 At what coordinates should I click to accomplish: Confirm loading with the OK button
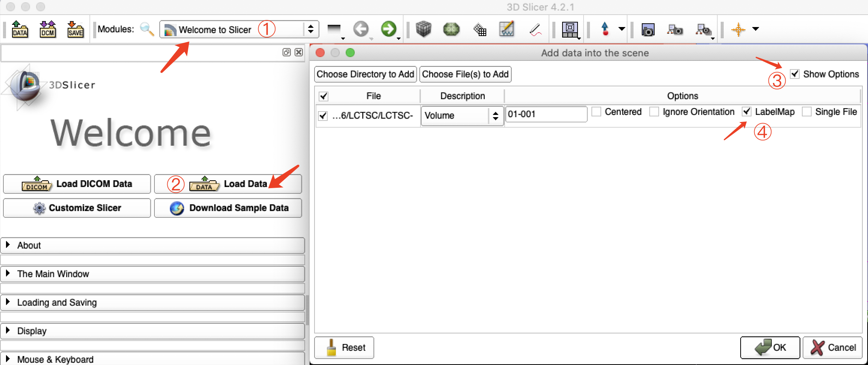tap(770, 348)
